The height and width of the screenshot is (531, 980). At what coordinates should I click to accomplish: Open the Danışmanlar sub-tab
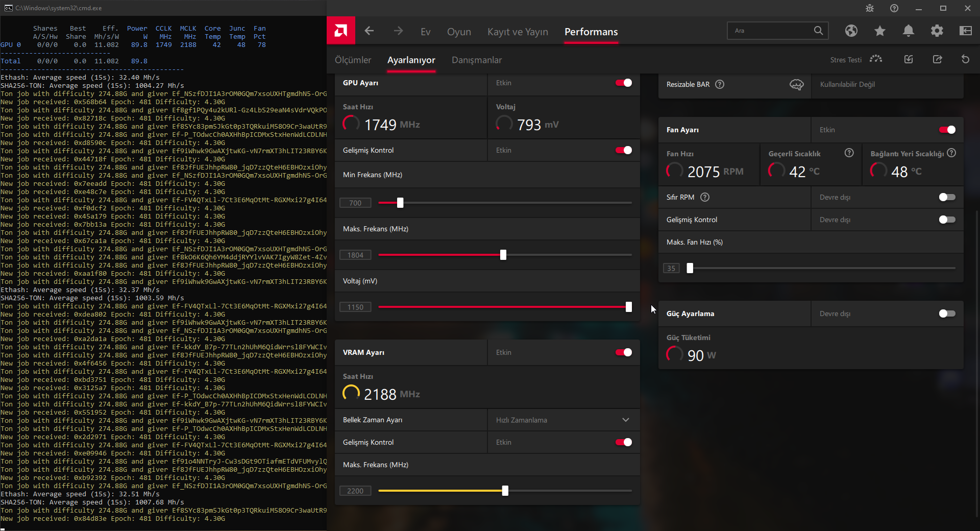pyautogui.click(x=477, y=60)
